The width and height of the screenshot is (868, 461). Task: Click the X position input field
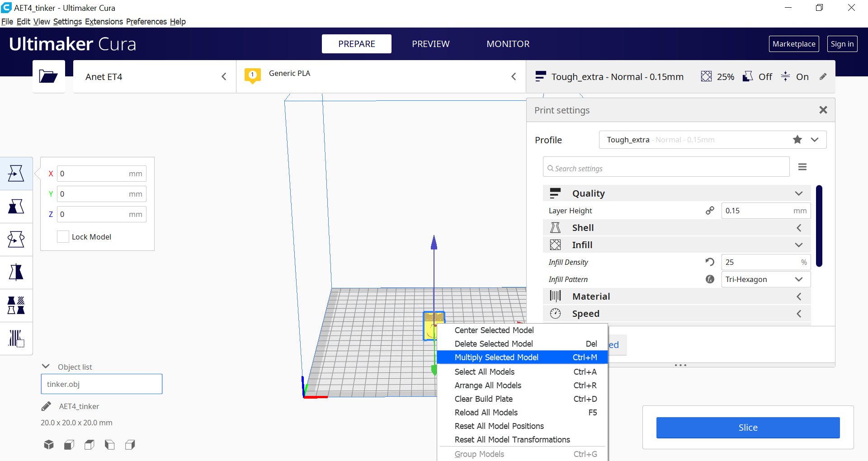pos(102,174)
